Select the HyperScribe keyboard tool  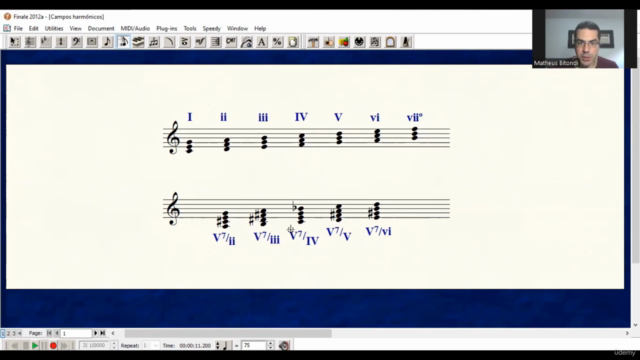pos(138,42)
